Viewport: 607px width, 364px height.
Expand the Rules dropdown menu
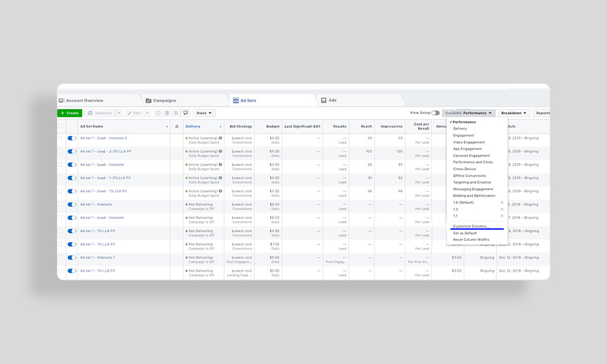click(203, 113)
